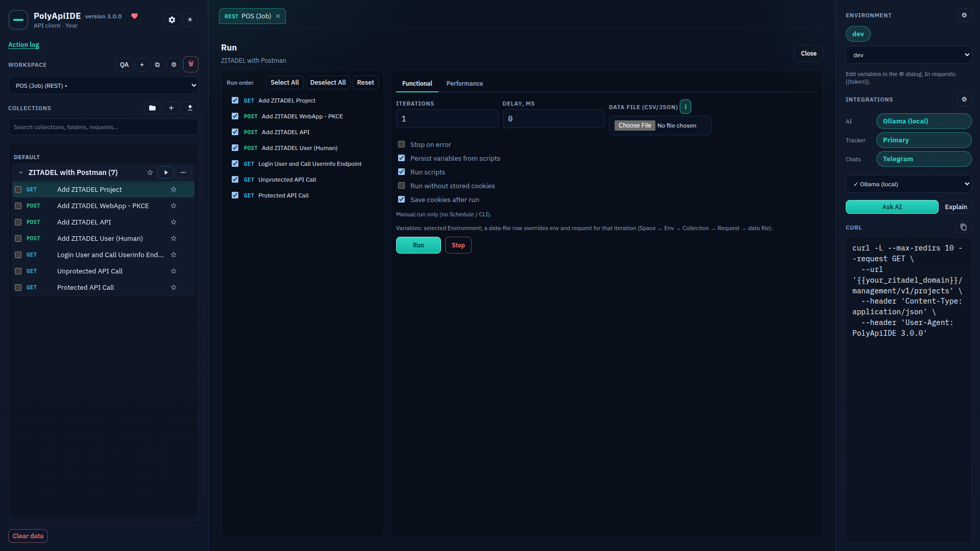Open the dev environment dropdown
The width and height of the screenshot is (980, 551).
(909, 55)
